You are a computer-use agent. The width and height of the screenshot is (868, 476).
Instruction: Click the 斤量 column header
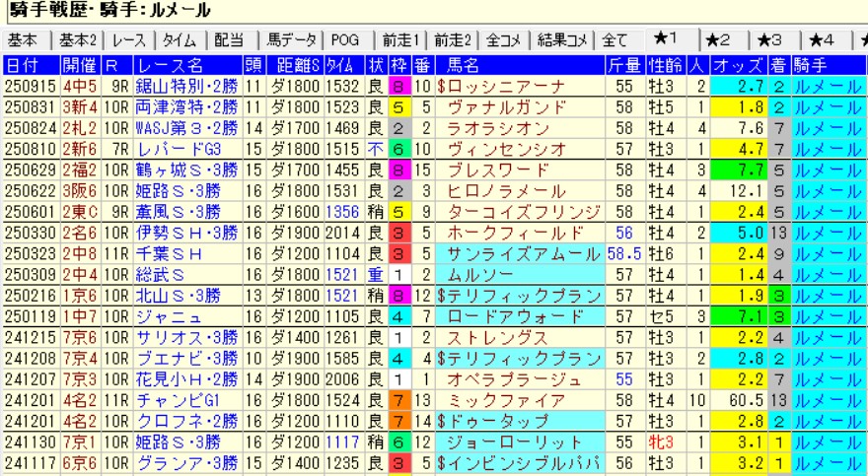pos(623,66)
